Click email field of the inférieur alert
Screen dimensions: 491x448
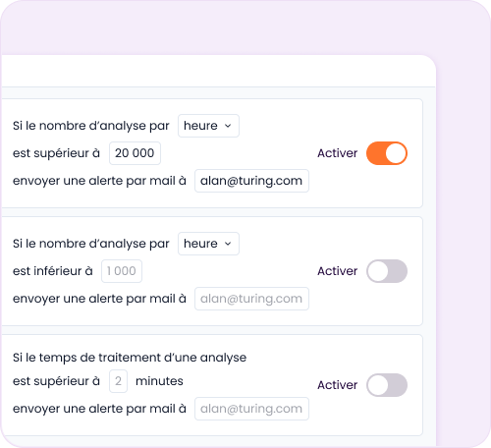coord(251,299)
